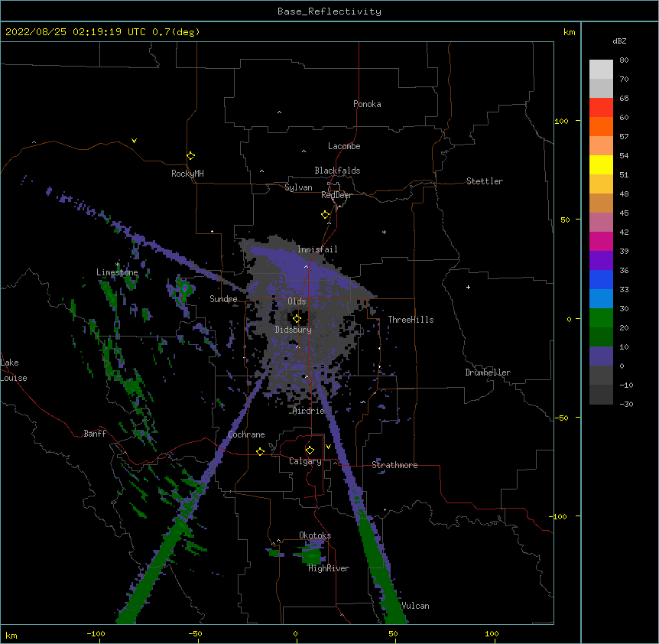
Task: Click the Limestone label
Action: coord(117,272)
